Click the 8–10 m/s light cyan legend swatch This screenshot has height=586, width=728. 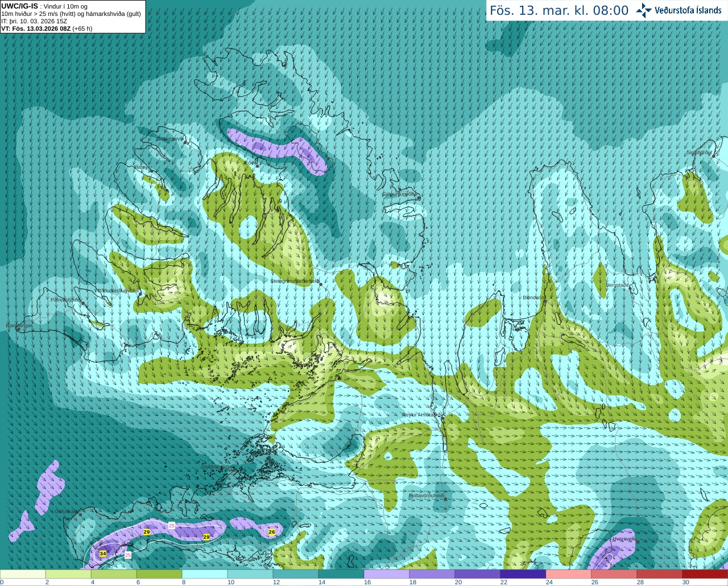point(205,574)
